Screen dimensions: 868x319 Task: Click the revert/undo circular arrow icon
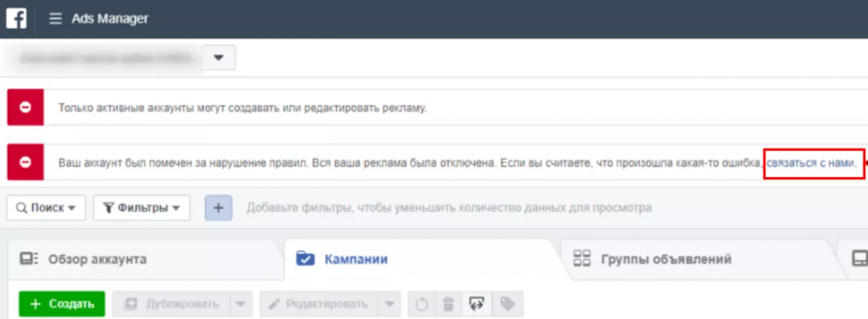click(422, 304)
